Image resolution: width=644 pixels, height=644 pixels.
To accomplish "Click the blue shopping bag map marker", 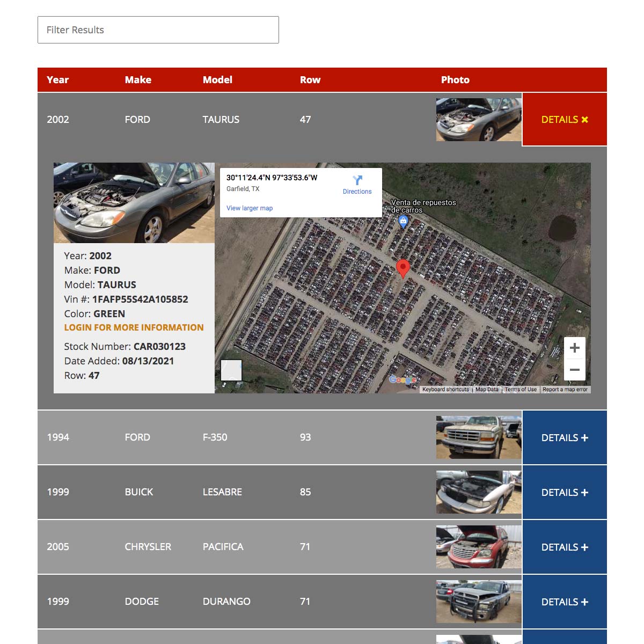I will [x=403, y=221].
